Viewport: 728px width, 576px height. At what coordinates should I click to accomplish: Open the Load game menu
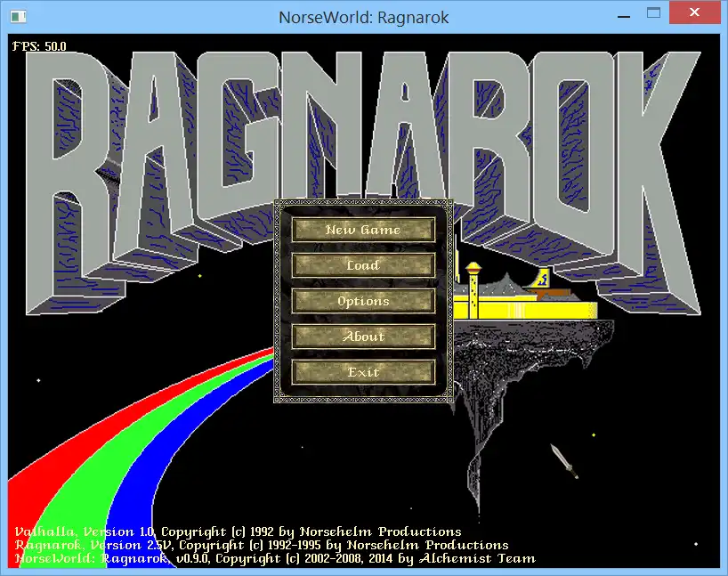363,265
